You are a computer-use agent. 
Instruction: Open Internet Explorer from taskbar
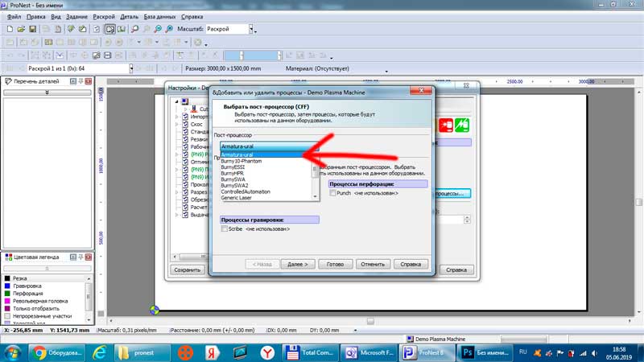point(99,352)
